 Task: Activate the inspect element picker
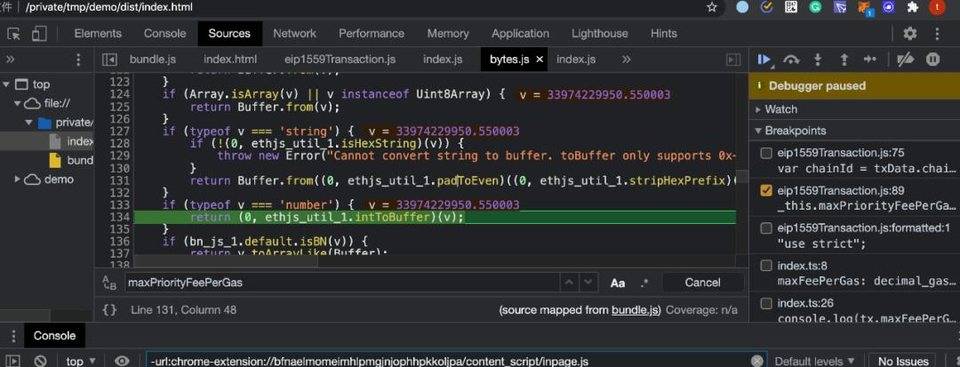tap(13, 34)
